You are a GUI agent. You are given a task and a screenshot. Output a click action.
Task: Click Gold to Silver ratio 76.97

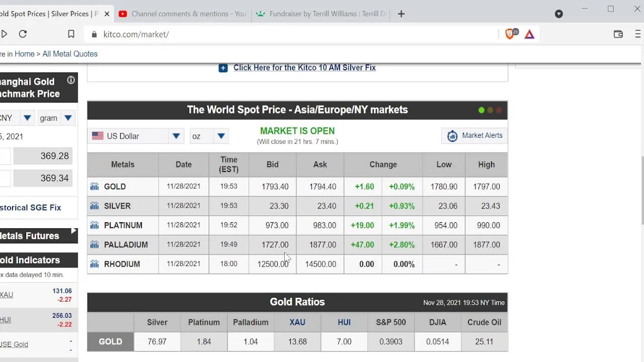pyautogui.click(x=157, y=341)
